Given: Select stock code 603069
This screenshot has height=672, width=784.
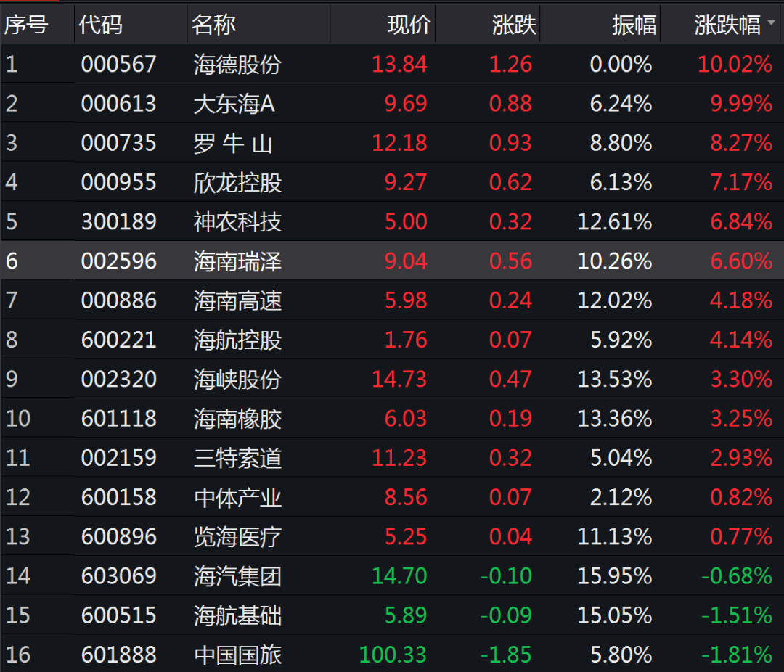Looking at the screenshot, I should click(118, 576).
